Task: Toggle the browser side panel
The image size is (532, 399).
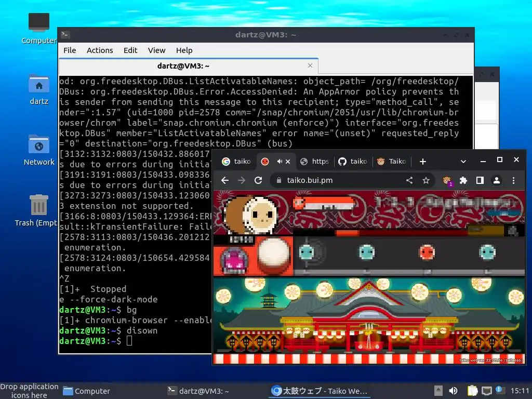Action: pos(480,180)
